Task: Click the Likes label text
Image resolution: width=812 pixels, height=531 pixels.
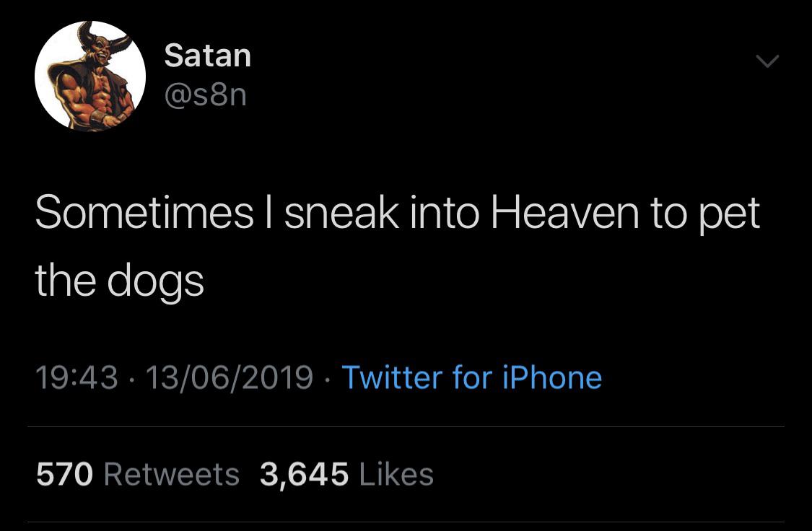Action: pyautogui.click(x=396, y=474)
